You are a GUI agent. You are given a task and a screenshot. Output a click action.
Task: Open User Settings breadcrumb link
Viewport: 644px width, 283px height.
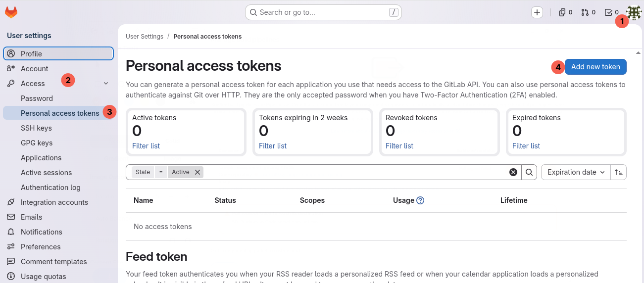(145, 37)
